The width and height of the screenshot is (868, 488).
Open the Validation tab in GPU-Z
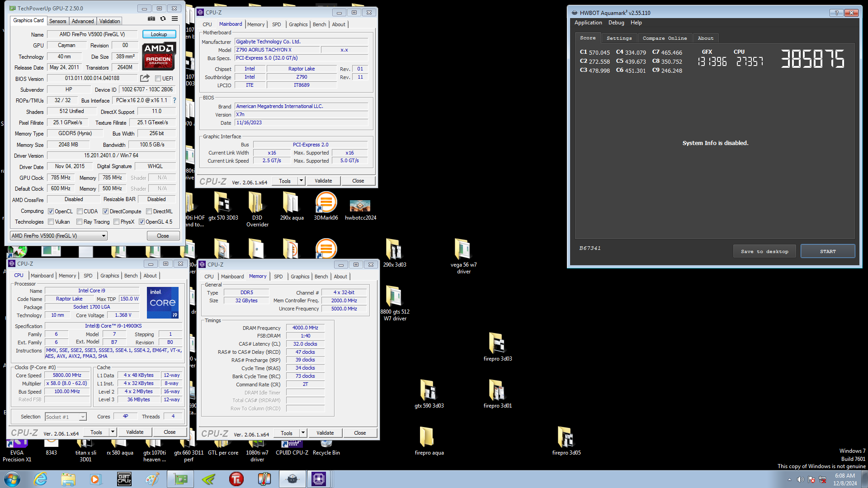pyautogui.click(x=109, y=21)
